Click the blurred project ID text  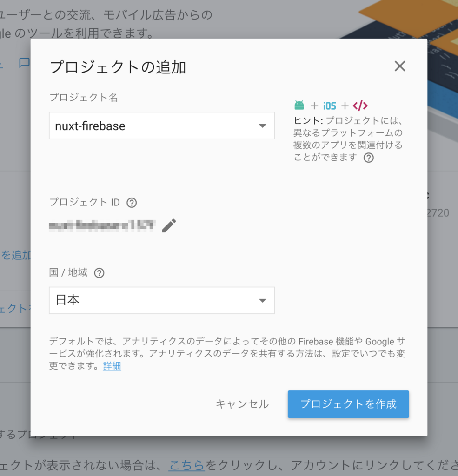tap(102, 225)
